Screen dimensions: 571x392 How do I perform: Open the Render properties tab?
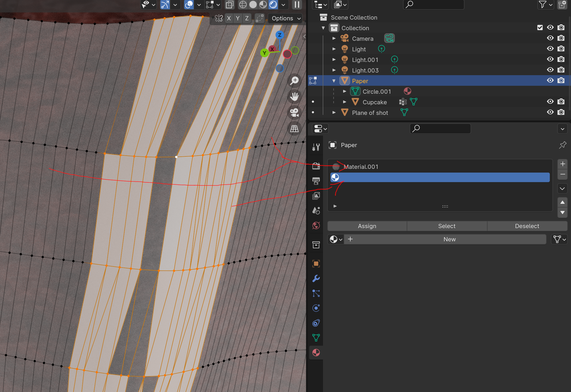(316, 166)
